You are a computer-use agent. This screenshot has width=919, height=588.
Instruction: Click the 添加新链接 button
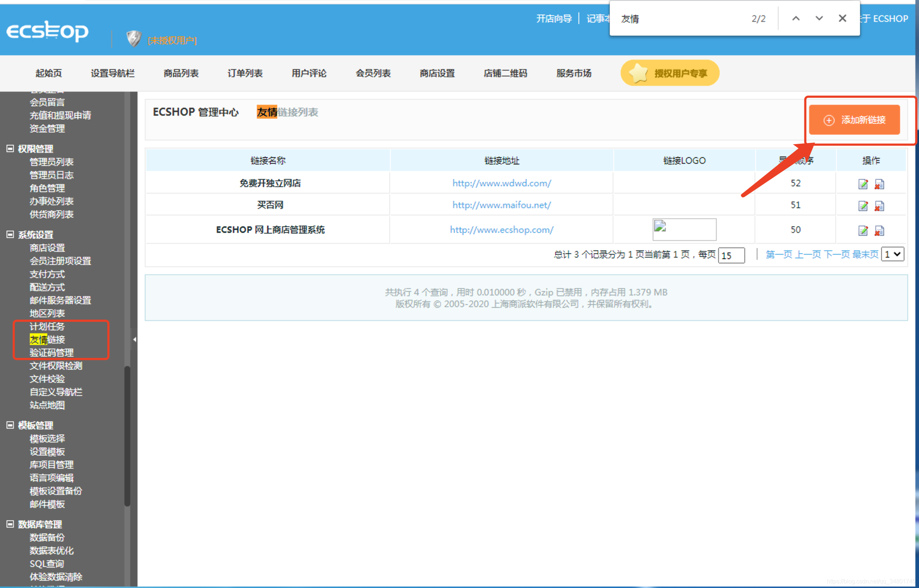pyautogui.click(x=855, y=120)
